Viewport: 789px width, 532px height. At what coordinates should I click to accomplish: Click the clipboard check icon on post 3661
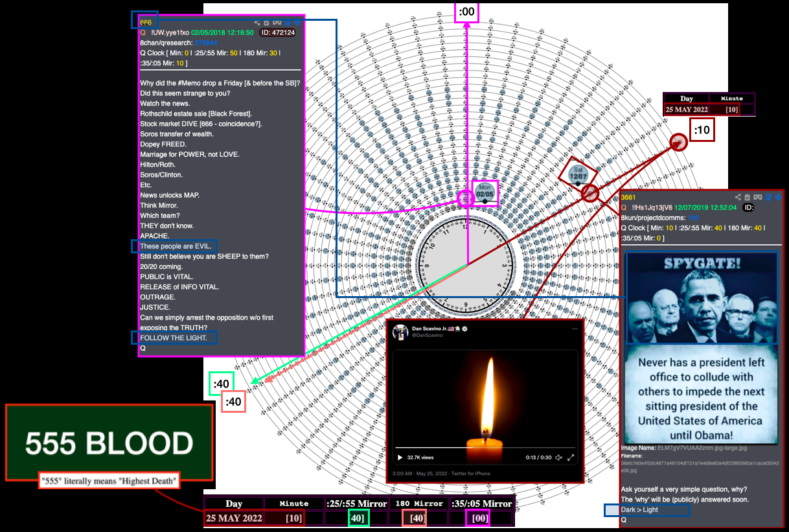click(747, 197)
